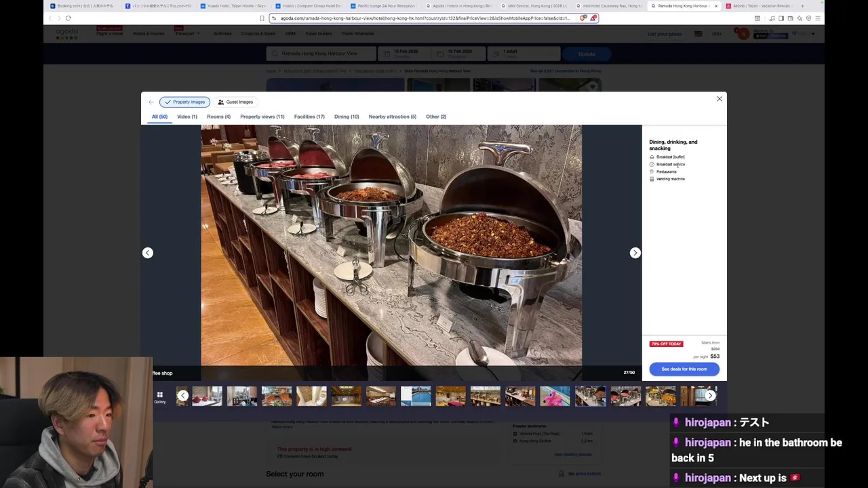Open the Facilities (17) tab
This screenshot has width=868, height=488.
coord(309,117)
